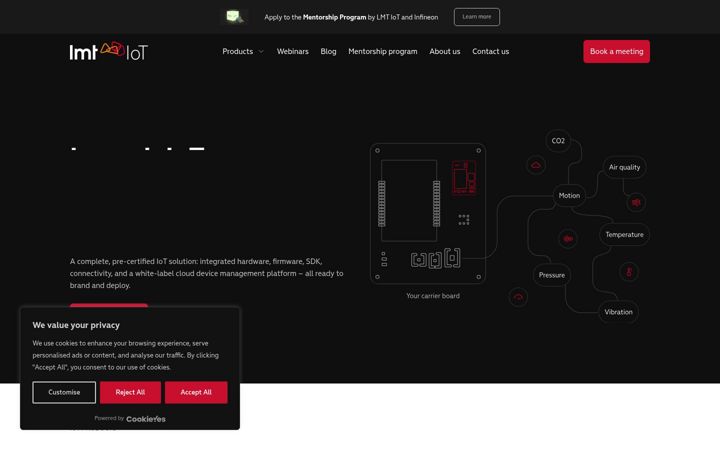This screenshot has height=450, width=720.
Task: Select the Air quality sensor label
Action: click(x=624, y=167)
